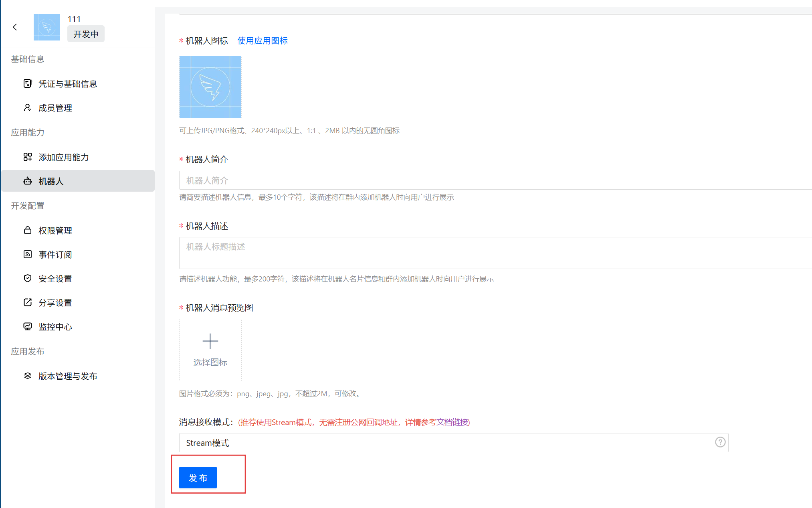Open the 文档链接 reference link
This screenshot has width=812, height=508.
point(452,422)
